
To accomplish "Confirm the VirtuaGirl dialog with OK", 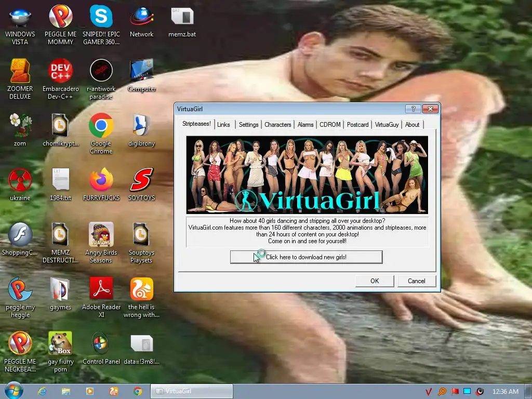I will point(375,281).
